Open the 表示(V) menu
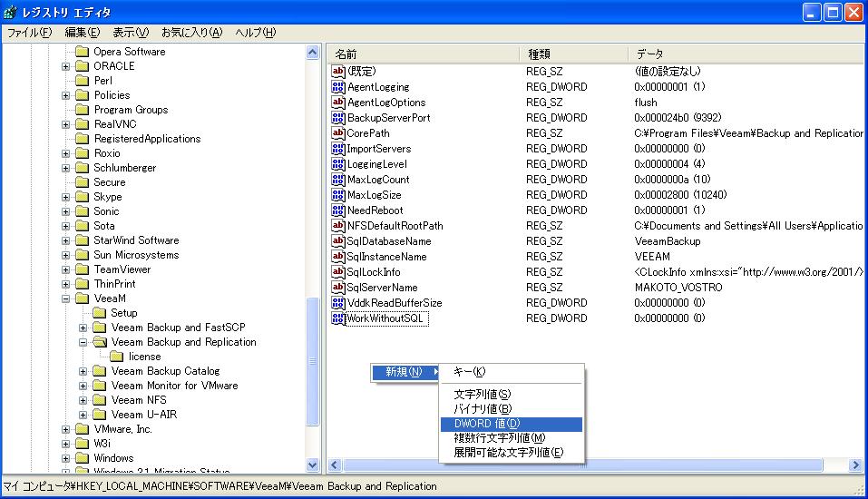This screenshot has height=499, width=868. [x=131, y=33]
